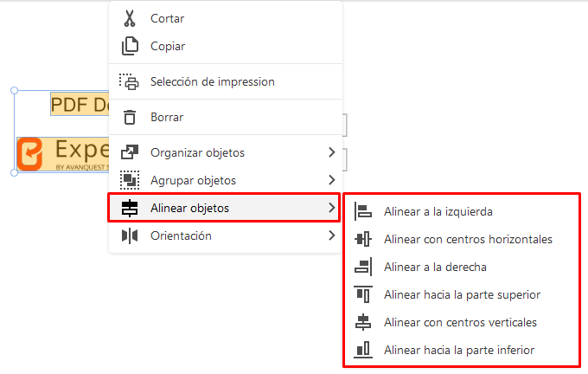
Task: Click the Organizar objetos icon
Action: [130, 152]
